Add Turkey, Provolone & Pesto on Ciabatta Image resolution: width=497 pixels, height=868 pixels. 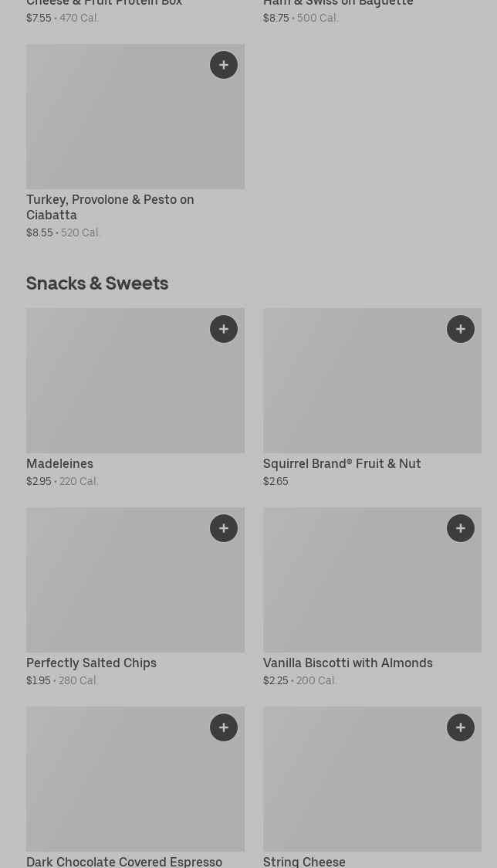(x=224, y=65)
